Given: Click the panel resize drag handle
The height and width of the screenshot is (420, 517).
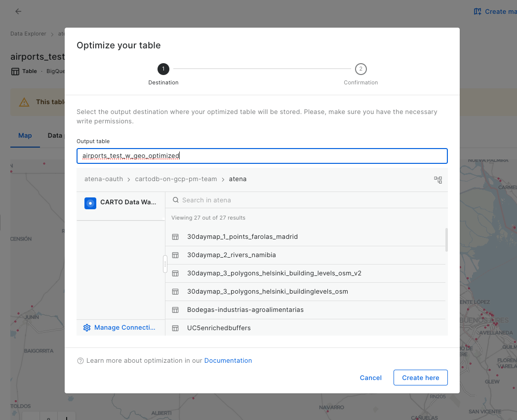Looking at the screenshot, I should (165, 264).
